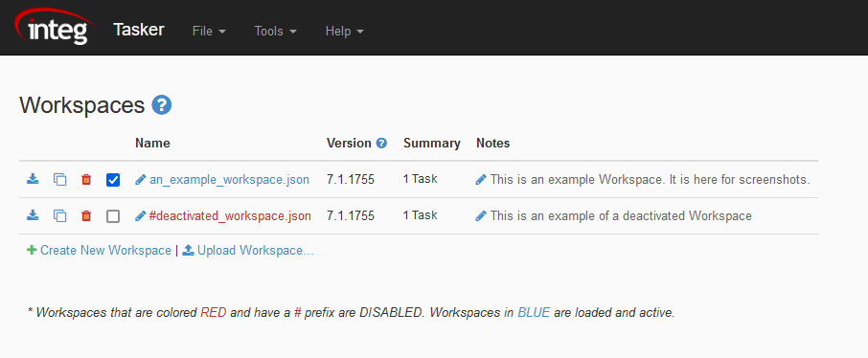Screen dimensions: 868x358
Task: Open the an_example_workspace.json link
Action: click(229, 179)
